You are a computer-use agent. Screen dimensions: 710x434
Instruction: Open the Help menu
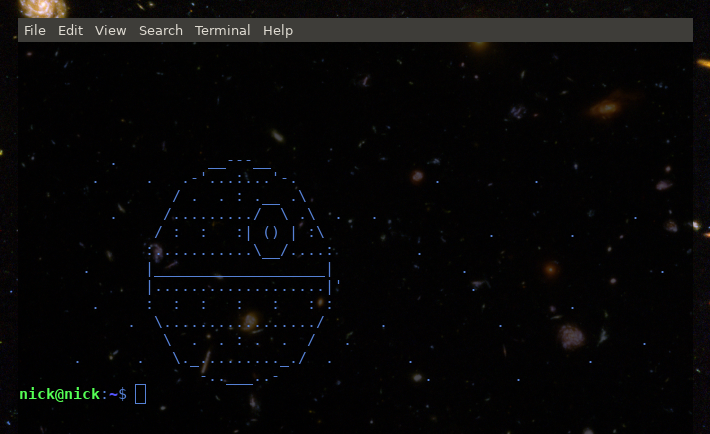[278, 31]
